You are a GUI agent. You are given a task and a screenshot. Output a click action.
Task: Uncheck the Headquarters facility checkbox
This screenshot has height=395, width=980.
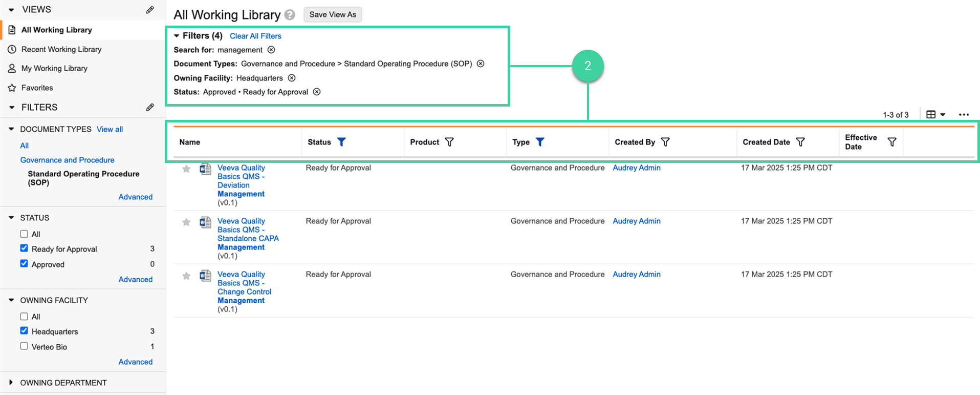click(24, 331)
